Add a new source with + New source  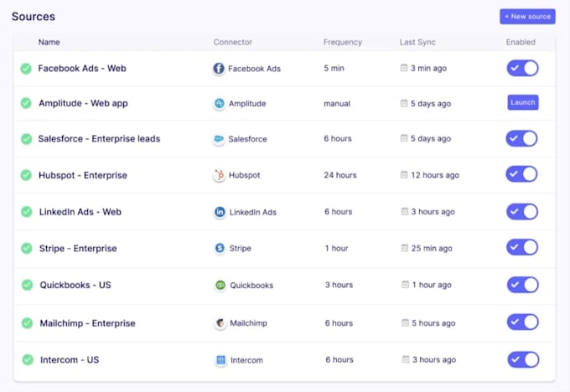[x=527, y=17]
